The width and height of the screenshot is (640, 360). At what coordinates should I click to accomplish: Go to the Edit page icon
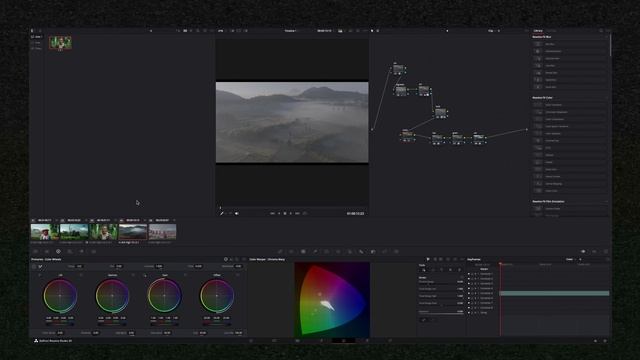click(x=298, y=340)
